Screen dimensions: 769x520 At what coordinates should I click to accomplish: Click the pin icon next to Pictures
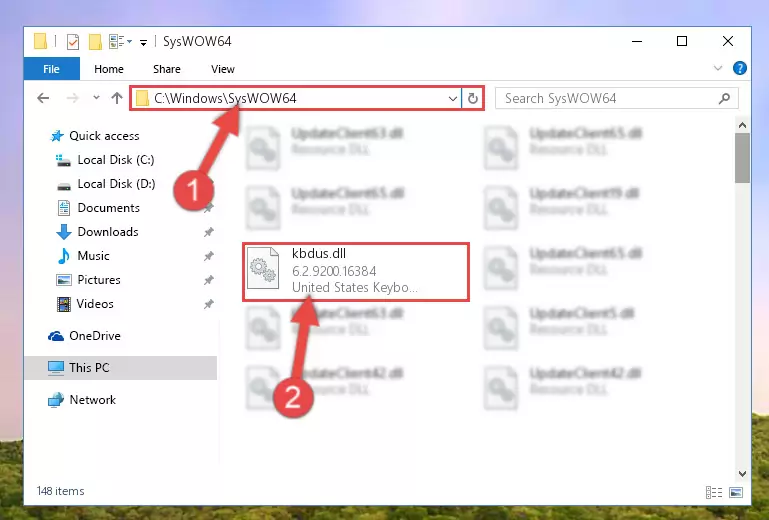[209, 280]
